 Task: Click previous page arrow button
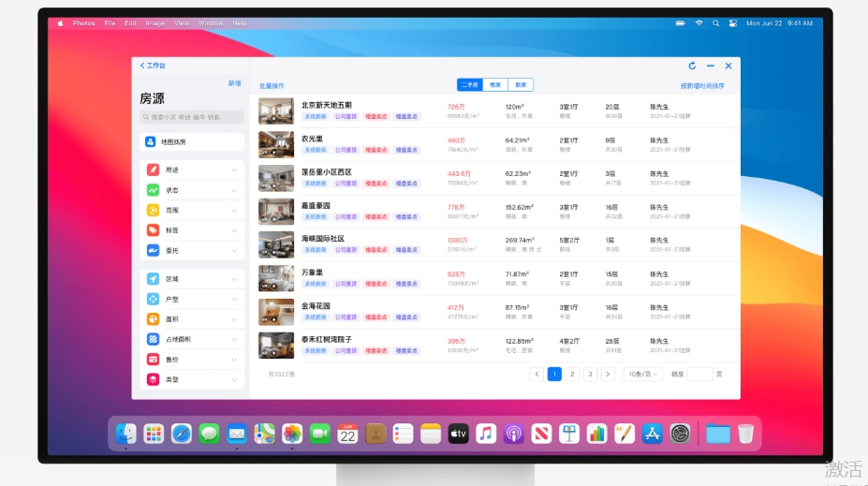pyautogui.click(x=537, y=375)
